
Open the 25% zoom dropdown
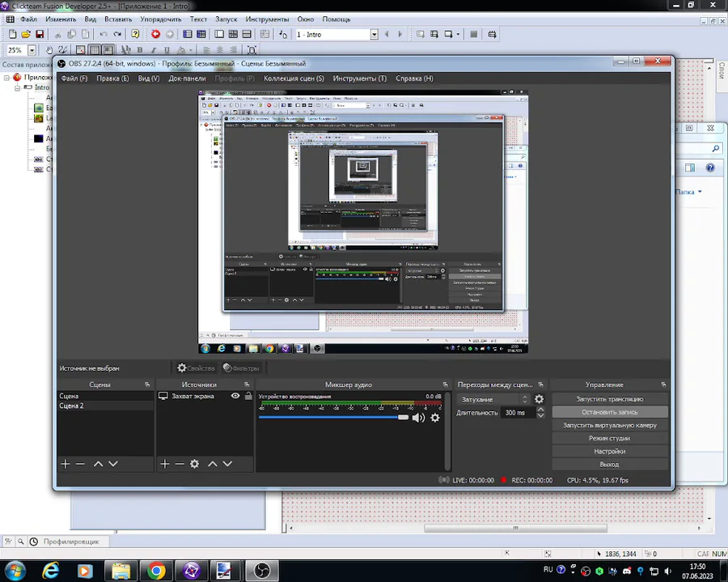[32, 50]
